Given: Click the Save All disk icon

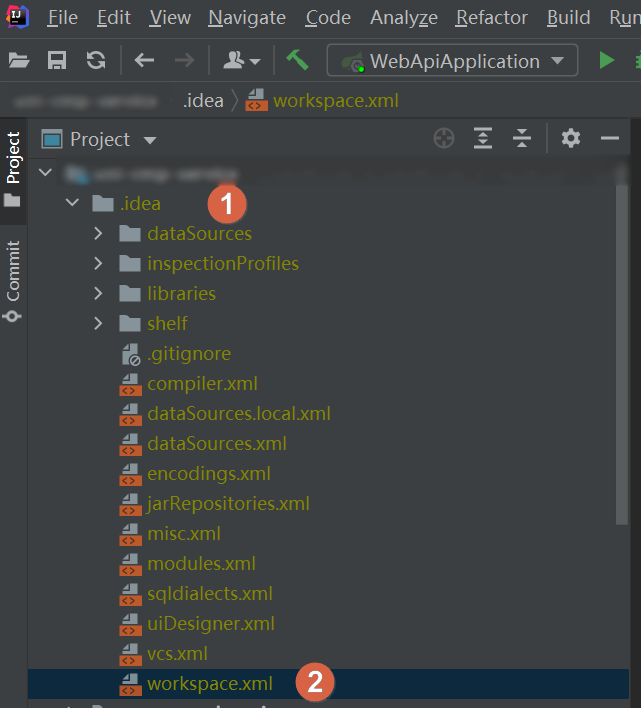Looking at the screenshot, I should click(x=57, y=60).
